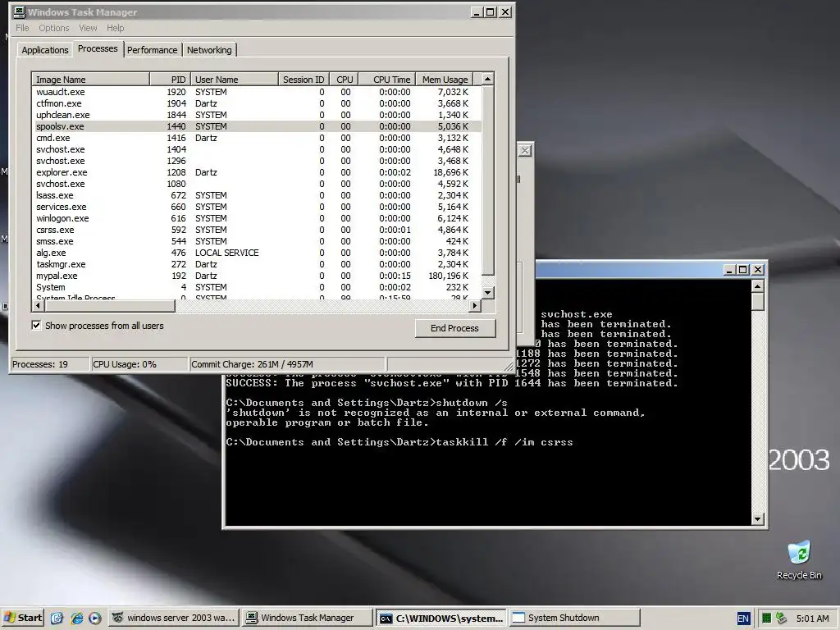
Task: Toggle Show processes from all users checkbox
Action: pyautogui.click(x=36, y=325)
